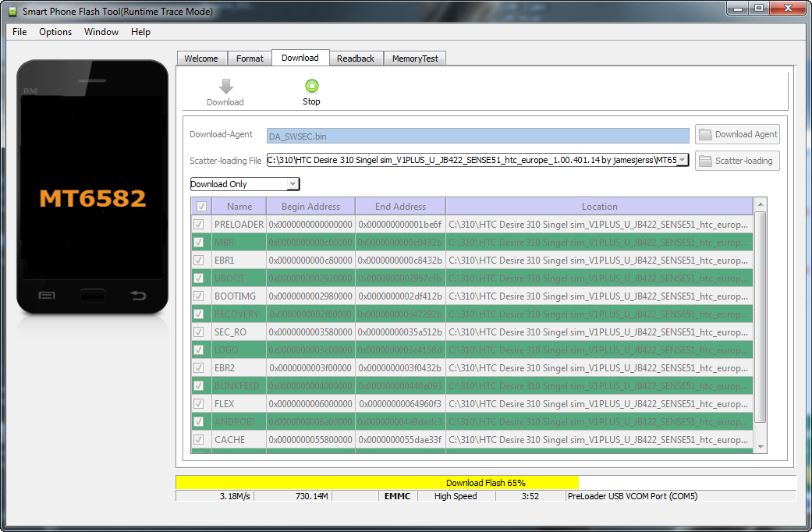Screen dimensions: 812x532
Task: Expand the Scatter-loading File path dropdown
Action: click(x=683, y=160)
